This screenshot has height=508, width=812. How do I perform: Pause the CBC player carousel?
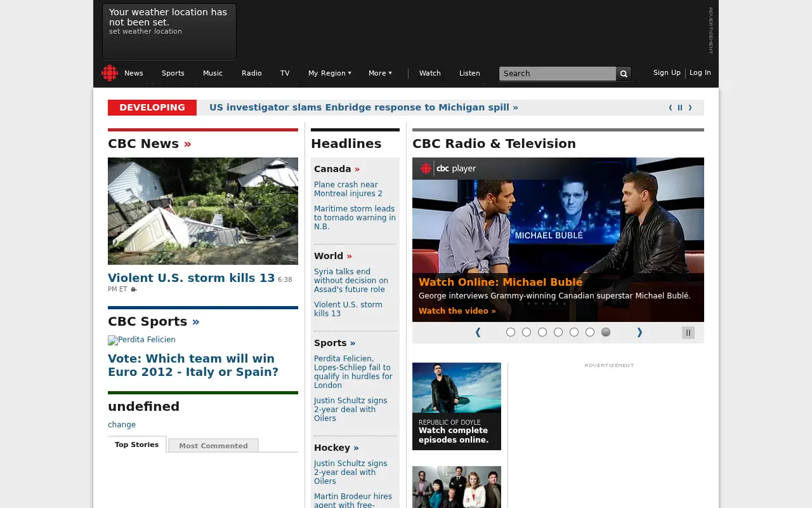pyautogui.click(x=688, y=333)
